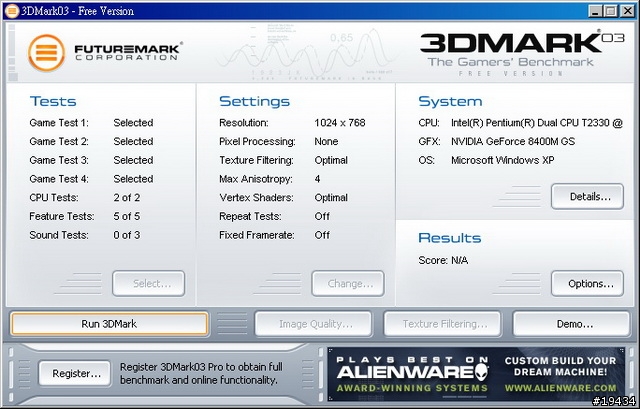Click the CPU Tests value '2 of 2'
The height and width of the screenshot is (409, 640).
[127, 198]
